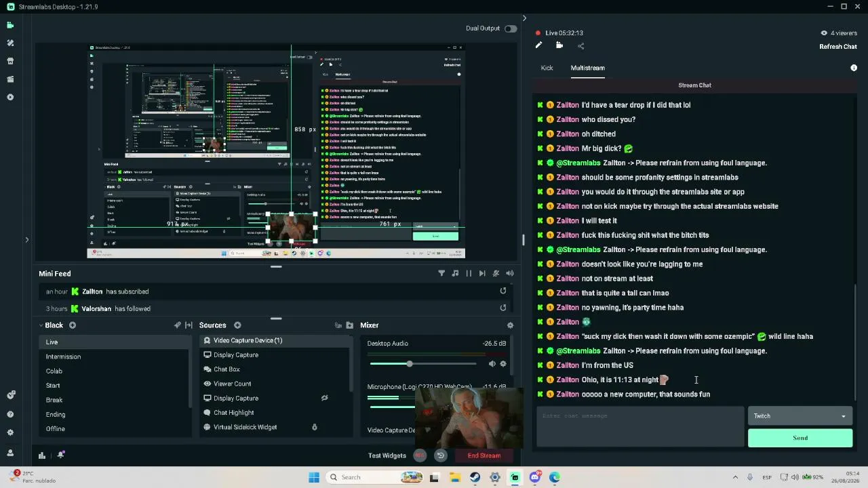Select the Start scene
The width and height of the screenshot is (868, 488).
(x=115, y=386)
